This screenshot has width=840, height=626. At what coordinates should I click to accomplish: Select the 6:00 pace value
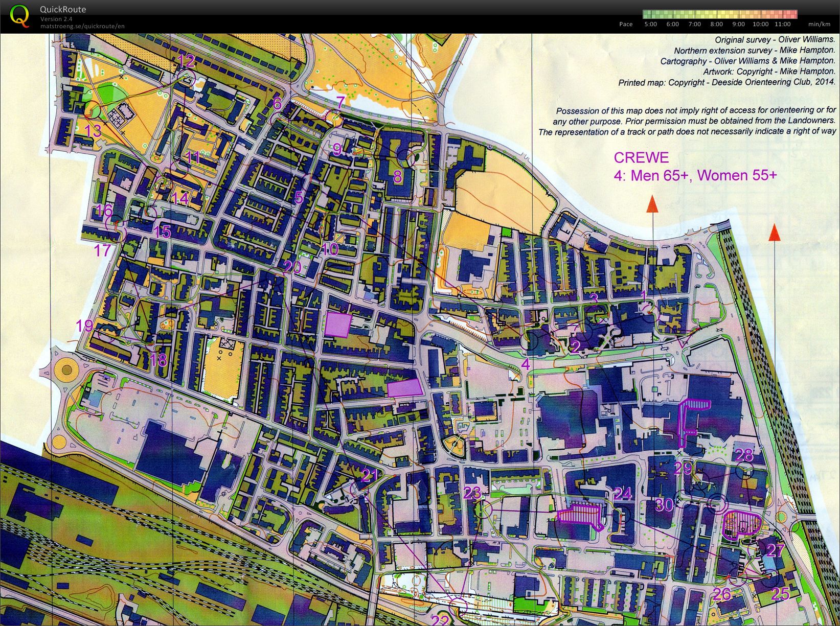(x=673, y=24)
